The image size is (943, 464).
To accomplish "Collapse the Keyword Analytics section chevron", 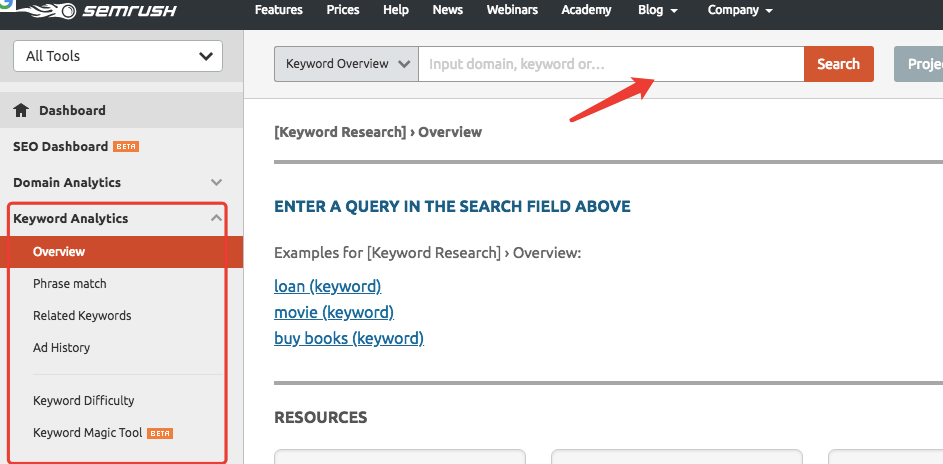I will coord(217,218).
